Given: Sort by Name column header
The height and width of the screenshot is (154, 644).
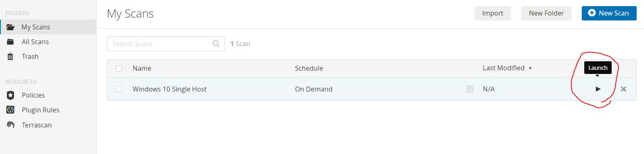Looking at the screenshot, I should (142, 68).
